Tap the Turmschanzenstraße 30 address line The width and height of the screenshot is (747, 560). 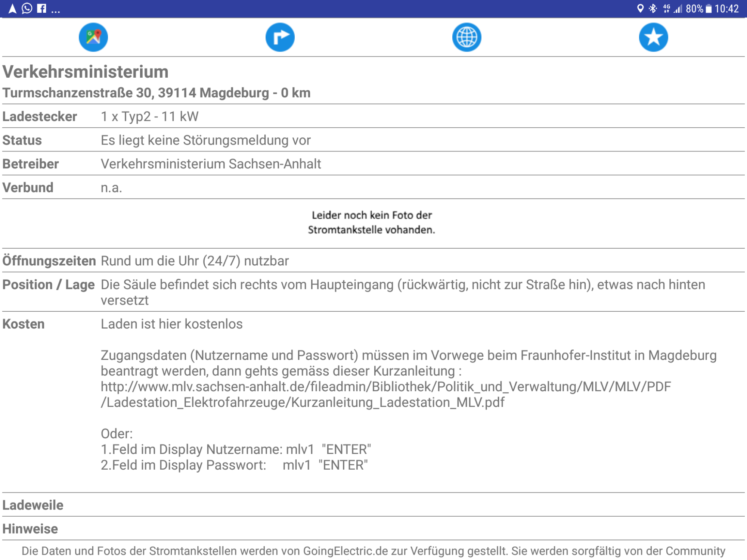(x=156, y=93)
